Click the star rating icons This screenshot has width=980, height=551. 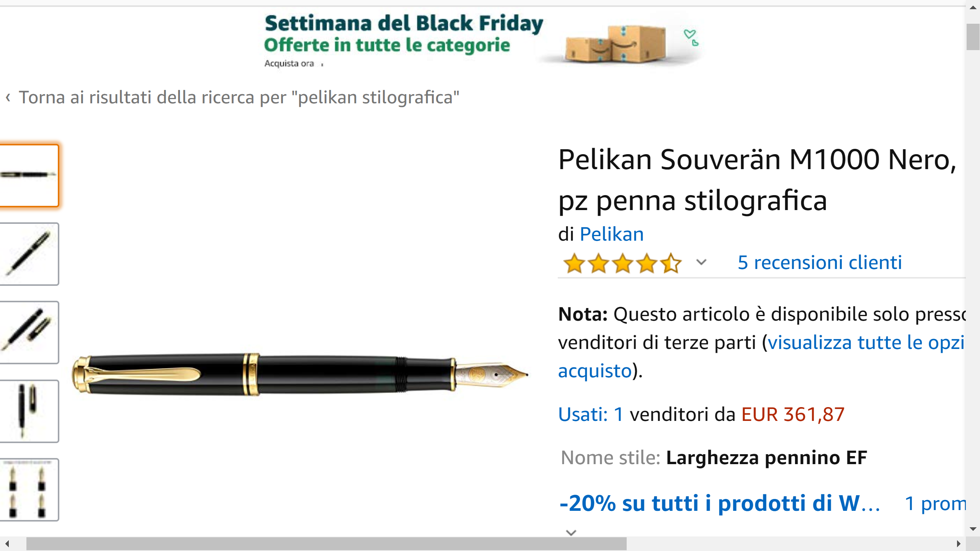[622, 263]
